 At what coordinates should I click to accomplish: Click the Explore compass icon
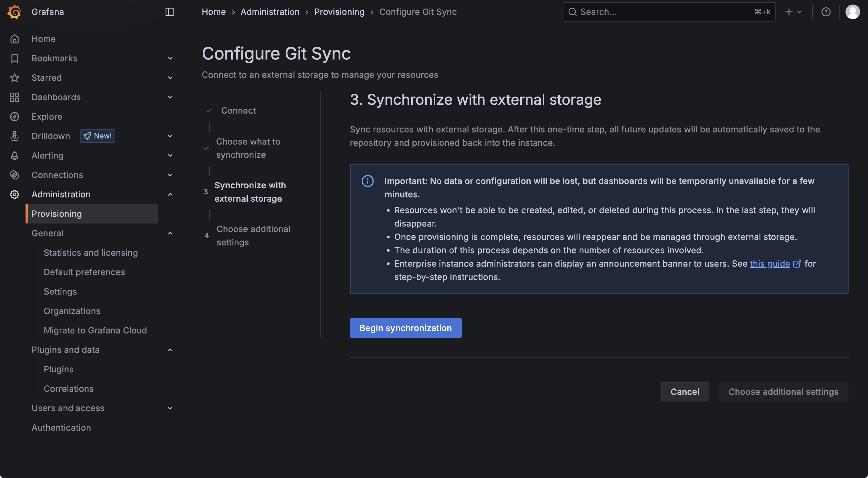click(15, 117)
